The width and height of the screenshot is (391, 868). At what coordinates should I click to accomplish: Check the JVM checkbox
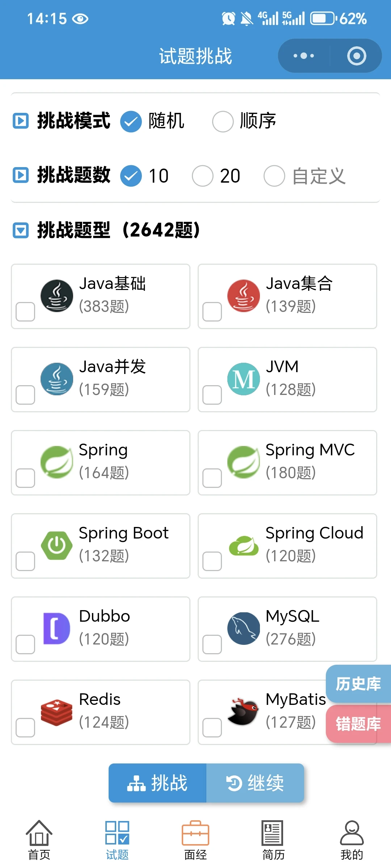point(212,395)
